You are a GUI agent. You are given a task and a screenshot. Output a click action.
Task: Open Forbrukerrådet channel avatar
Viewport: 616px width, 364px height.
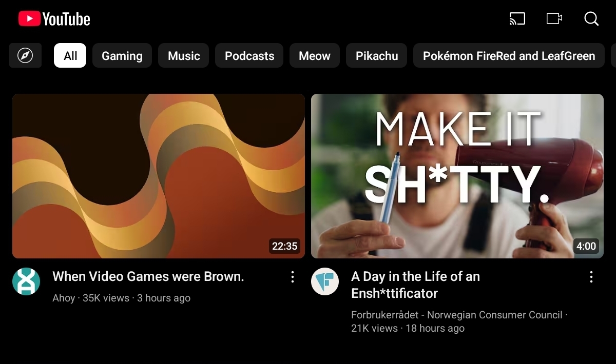coord(325,281)
